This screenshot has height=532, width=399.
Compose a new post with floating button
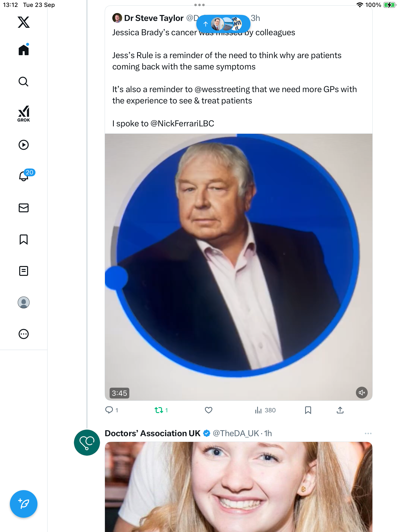24,504
